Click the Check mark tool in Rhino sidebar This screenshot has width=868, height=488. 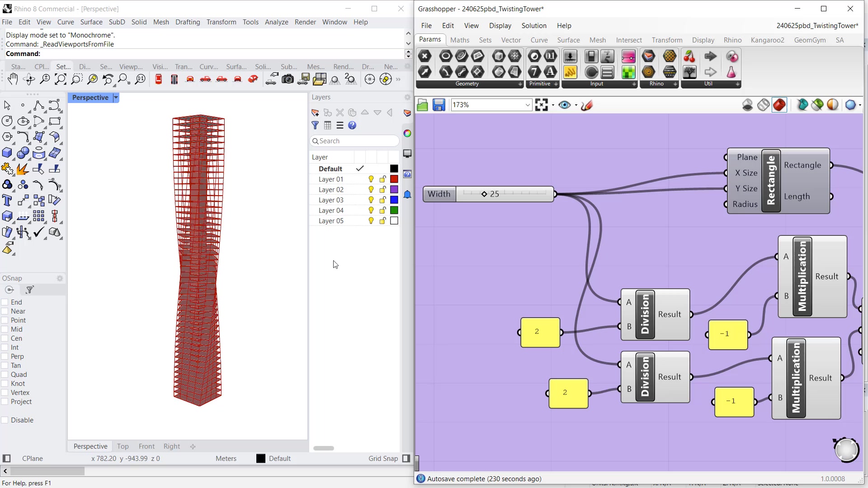pyautogui.click(x=39, y=232)
